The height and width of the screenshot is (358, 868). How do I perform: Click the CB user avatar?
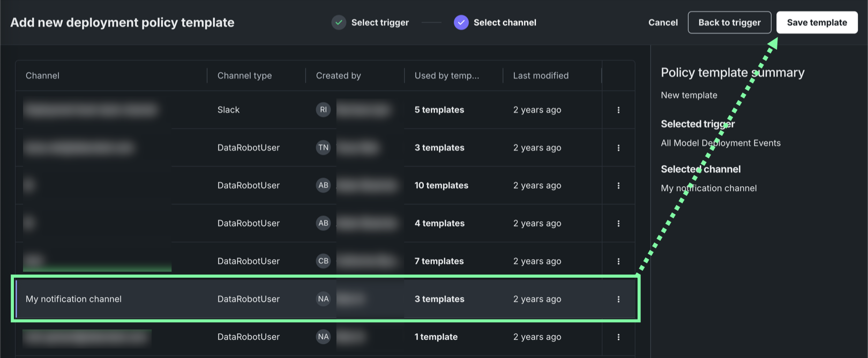[323, 261]
